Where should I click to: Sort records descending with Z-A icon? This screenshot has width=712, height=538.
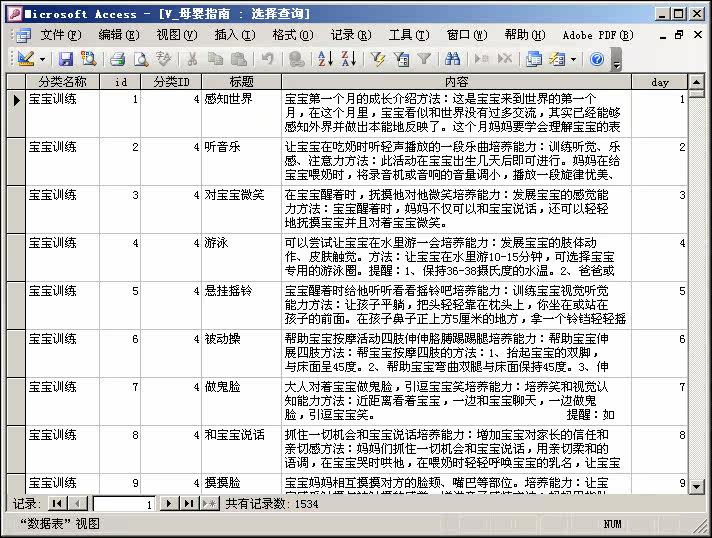click(x=349, y=59)
